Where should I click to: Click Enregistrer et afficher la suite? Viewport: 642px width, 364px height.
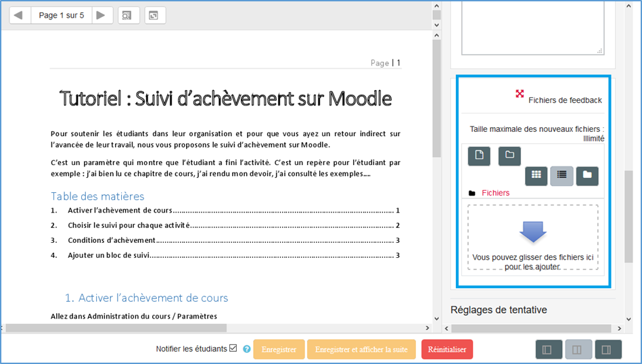tap(361, 349)
